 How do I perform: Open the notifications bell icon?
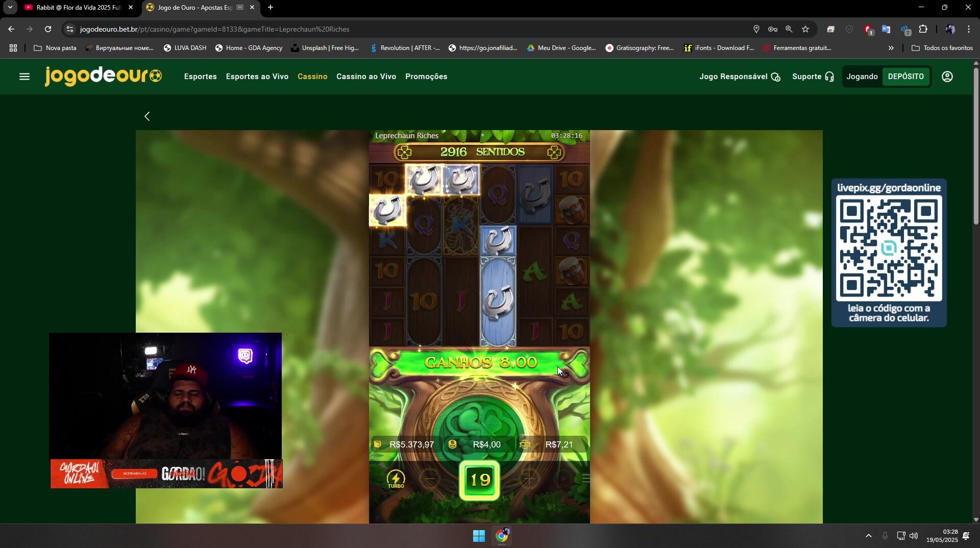tap(966, 536)
